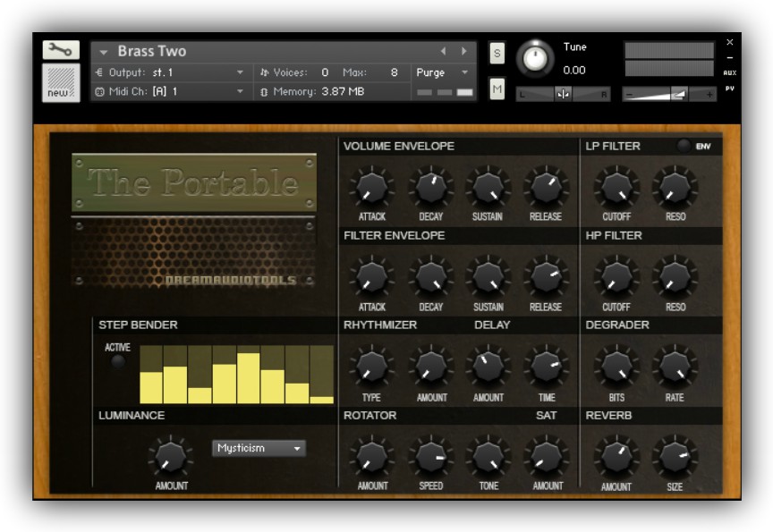This screenshot has width=773, height=532.
Task: Click the Reverb AMOUNT knob
Action: click(x=616, y=458)
